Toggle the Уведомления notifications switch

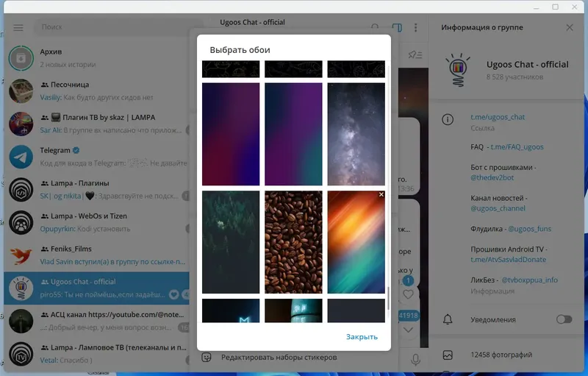click(x=564, y=319)
